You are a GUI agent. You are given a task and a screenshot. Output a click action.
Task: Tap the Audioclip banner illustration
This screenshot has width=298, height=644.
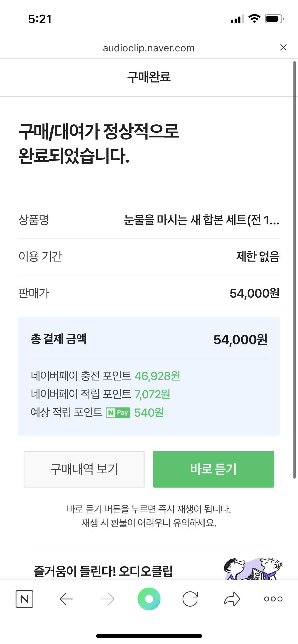253,569
